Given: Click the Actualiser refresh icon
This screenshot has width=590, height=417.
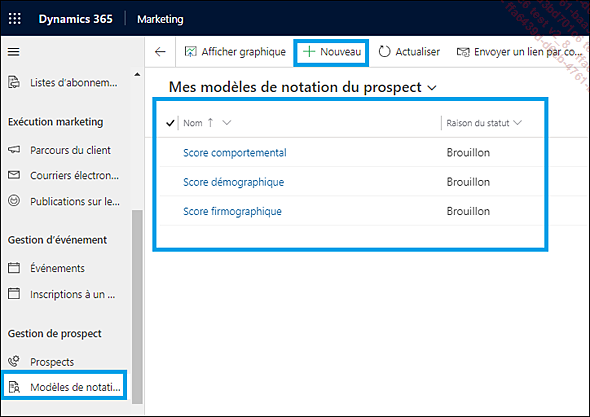Looking at the screenshot, I should (x=384, y=52).
